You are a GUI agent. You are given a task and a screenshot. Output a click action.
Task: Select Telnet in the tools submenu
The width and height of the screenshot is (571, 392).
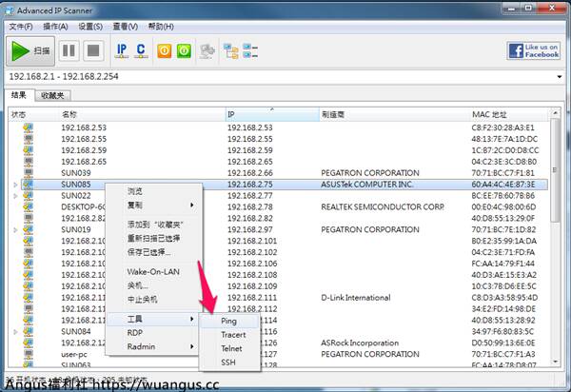pos(229,348)
